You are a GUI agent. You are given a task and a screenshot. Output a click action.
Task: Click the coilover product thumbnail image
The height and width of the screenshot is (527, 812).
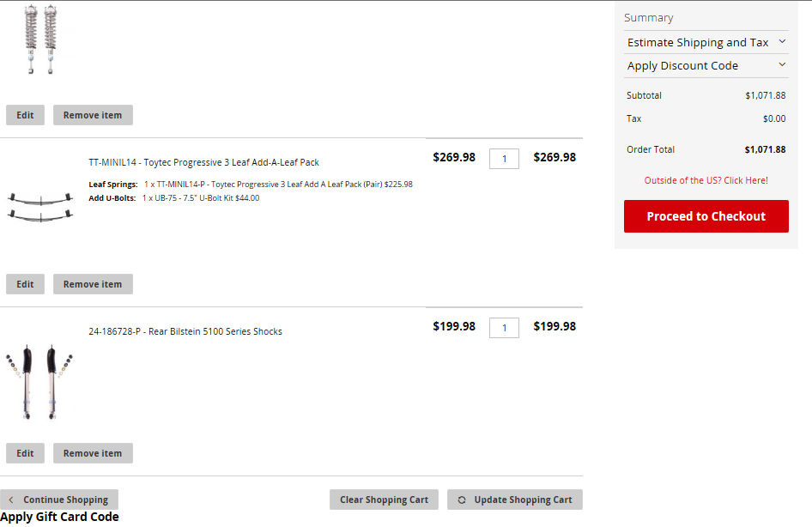click(x=41, y=39)
